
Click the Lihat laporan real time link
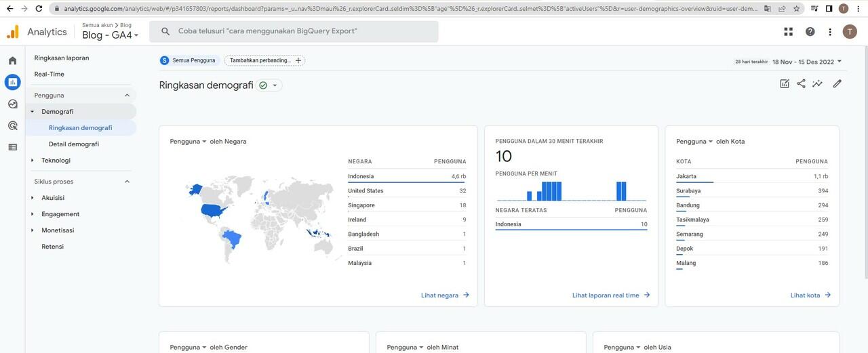[x=611, y=295]
